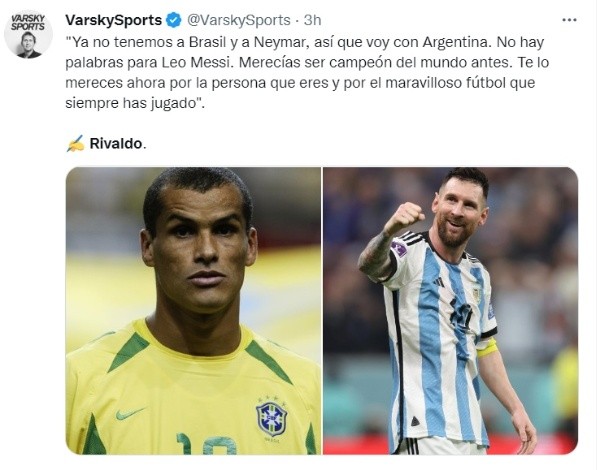This screenshot has height=470, width=600.
Task: Open the Rivaldo photo in yellow jersey
Action: (x=193, y=310)
